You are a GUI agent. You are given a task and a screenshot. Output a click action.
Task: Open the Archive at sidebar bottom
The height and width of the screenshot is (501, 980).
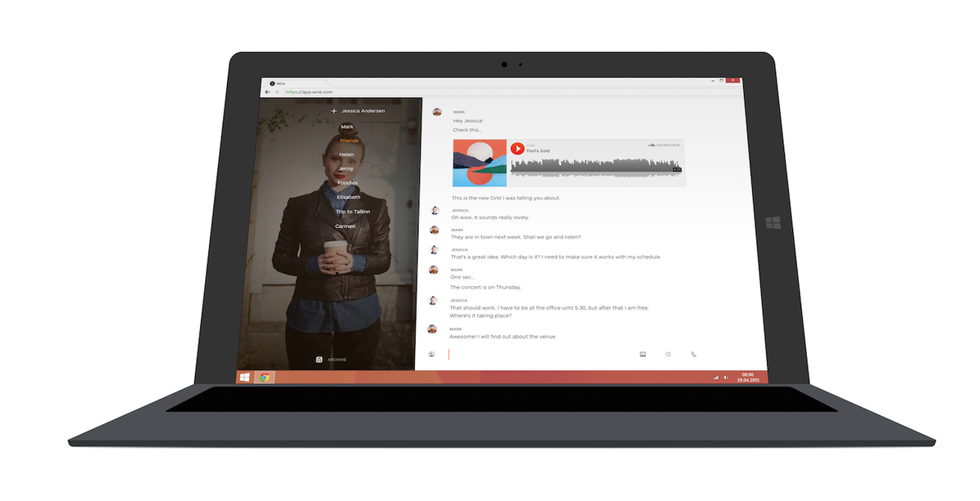click(x=332, y=359)
